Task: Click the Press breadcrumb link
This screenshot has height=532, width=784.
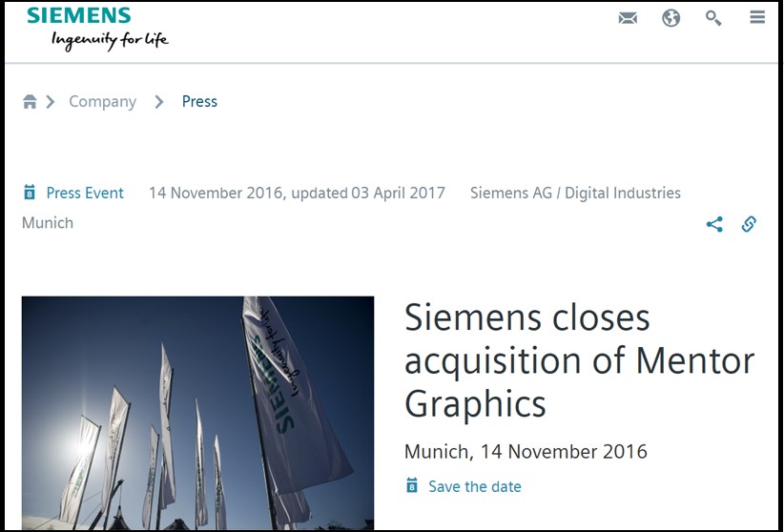Action: pyautogui.click(x=199, y=102)
